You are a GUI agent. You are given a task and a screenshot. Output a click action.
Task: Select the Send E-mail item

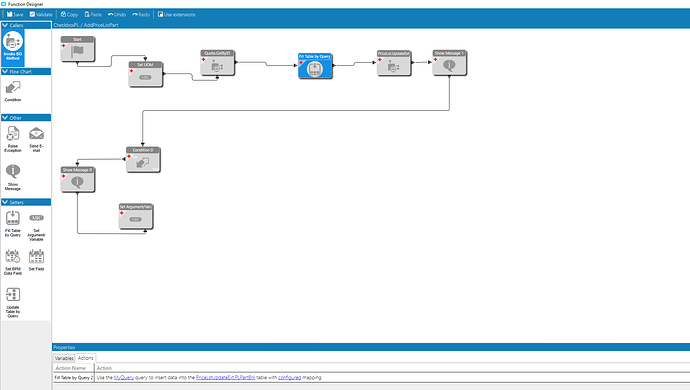[36, 139]
